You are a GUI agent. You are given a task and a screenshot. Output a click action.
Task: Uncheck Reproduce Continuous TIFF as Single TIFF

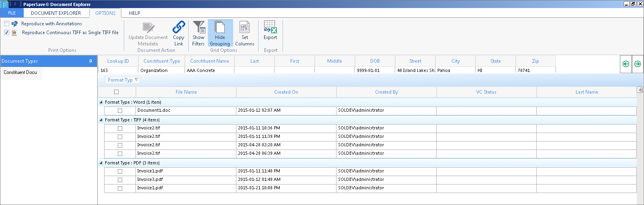click(7, 33)
